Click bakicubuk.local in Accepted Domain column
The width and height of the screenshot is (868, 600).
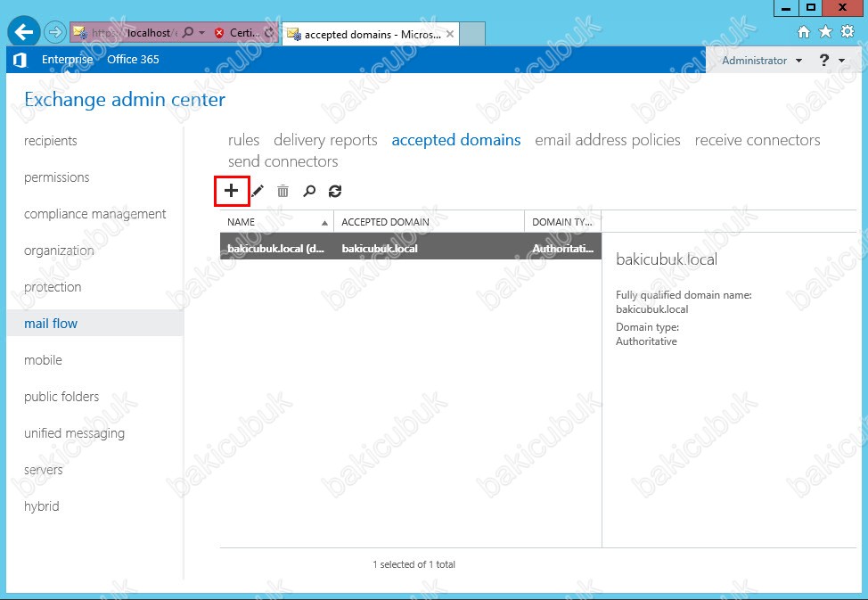(x=380, y=248)
